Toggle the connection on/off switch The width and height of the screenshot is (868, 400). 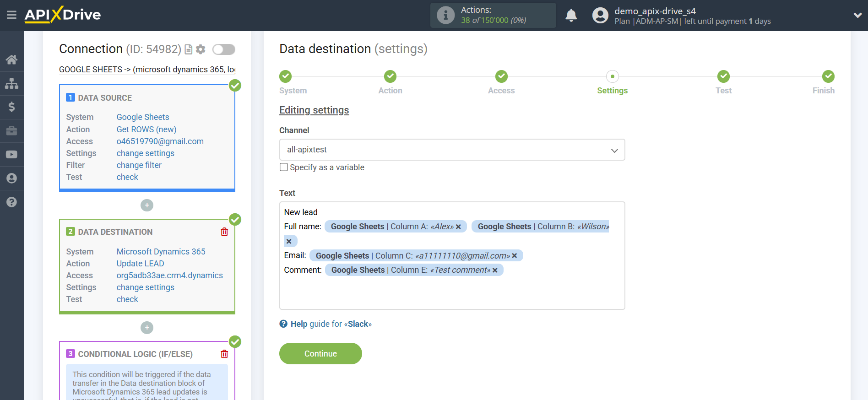pos(224,49)
